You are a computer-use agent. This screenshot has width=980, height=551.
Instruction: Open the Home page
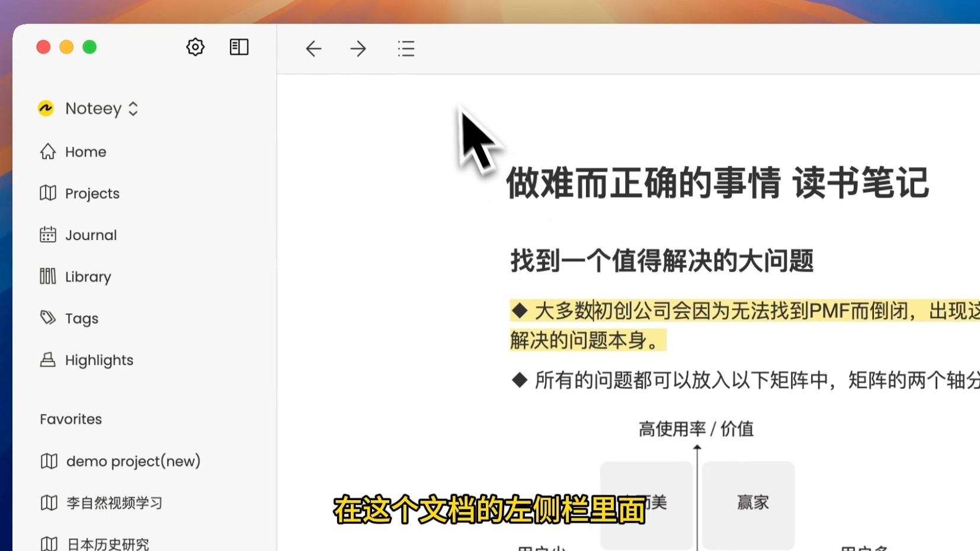[85, 152]
